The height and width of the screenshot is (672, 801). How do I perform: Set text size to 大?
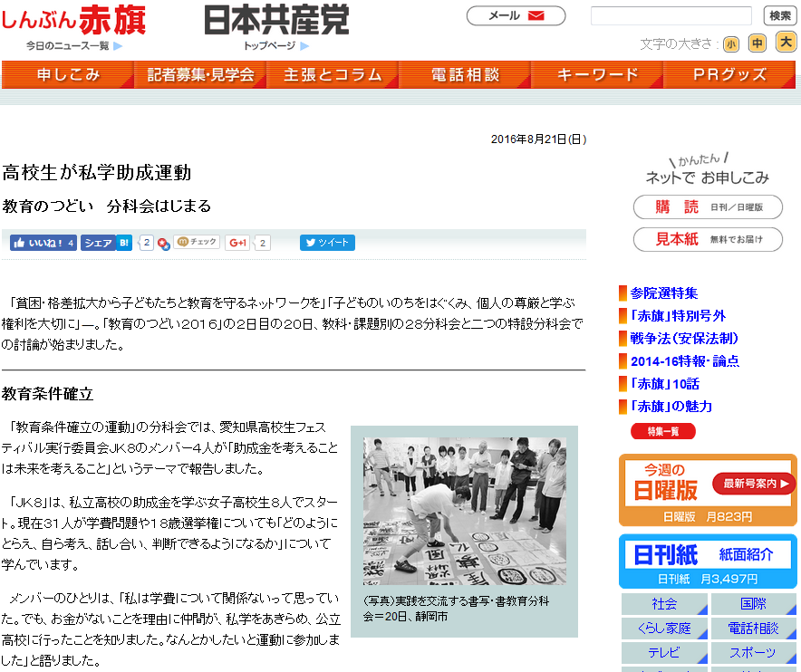click(x=786, y=42)
